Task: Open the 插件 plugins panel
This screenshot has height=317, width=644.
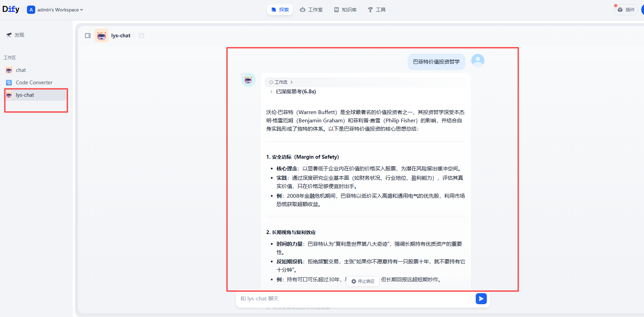Action: (626, 9)
